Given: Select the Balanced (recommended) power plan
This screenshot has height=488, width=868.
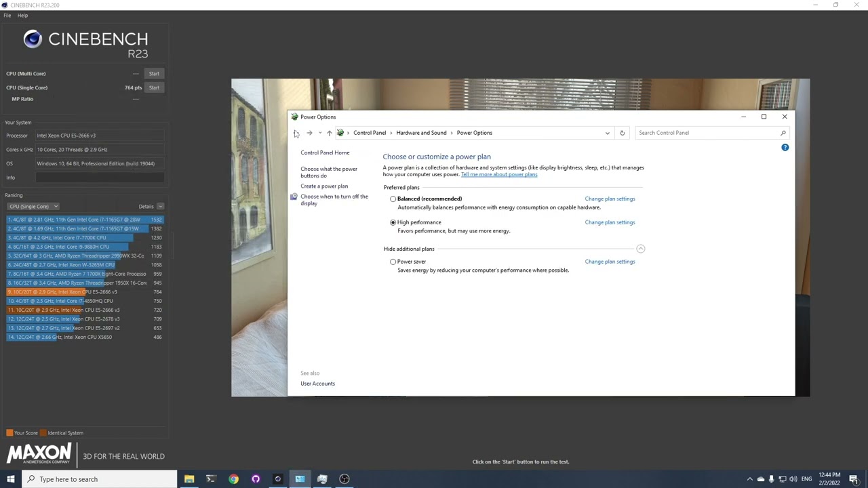Looking at the screenshot, I should 393,199.
